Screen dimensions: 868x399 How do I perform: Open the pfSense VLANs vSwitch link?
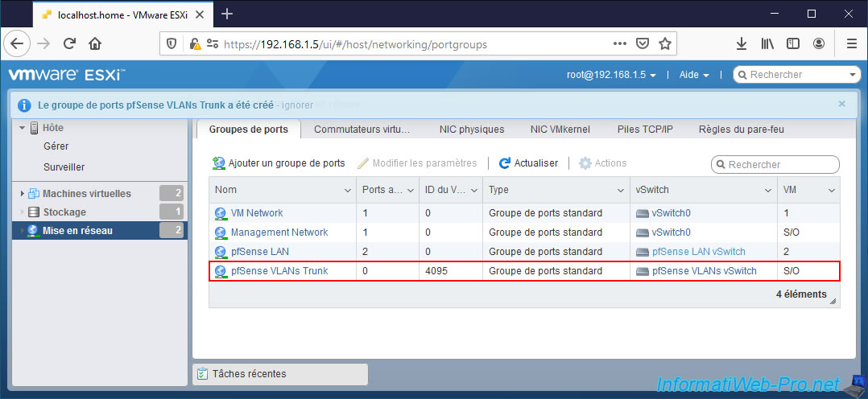(704, 270)
